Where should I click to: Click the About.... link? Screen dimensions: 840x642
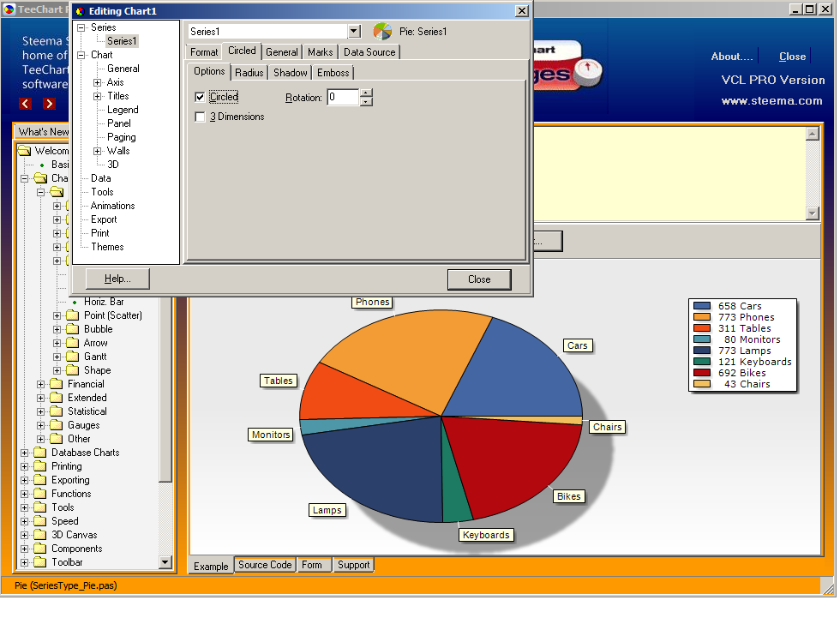pos(732,57)
